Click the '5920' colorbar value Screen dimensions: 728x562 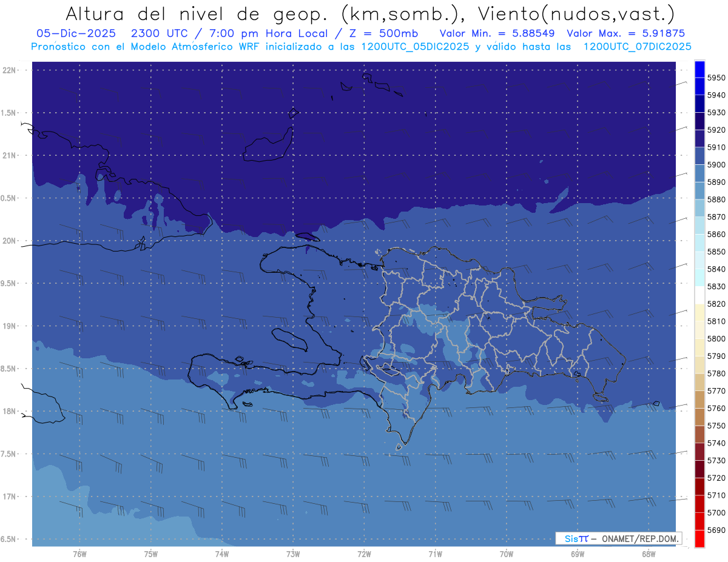point(716,130)
